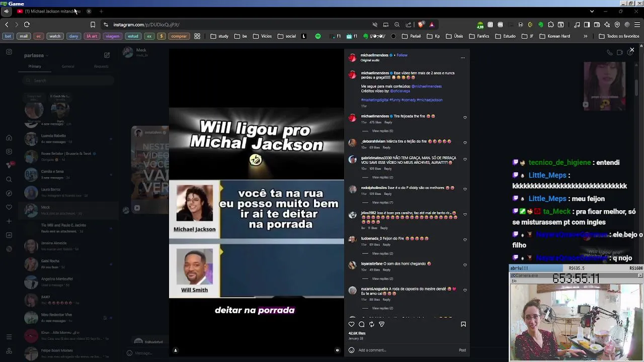Expand 'View replies (2)' under loyarastefane comment

(x=382, y=279)
